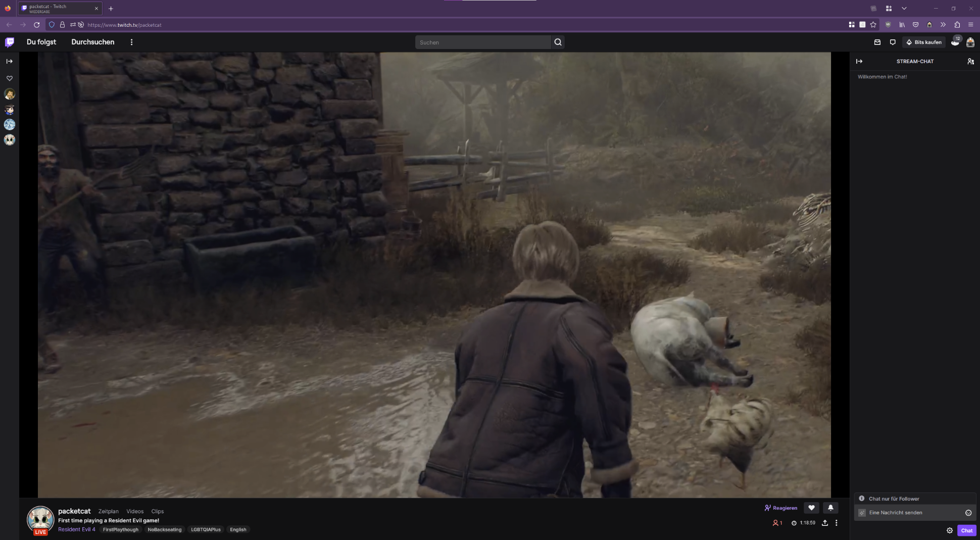980x540 pixels.
Task: Toggle stream notifications with the bell button
Action: pos(830,508)
